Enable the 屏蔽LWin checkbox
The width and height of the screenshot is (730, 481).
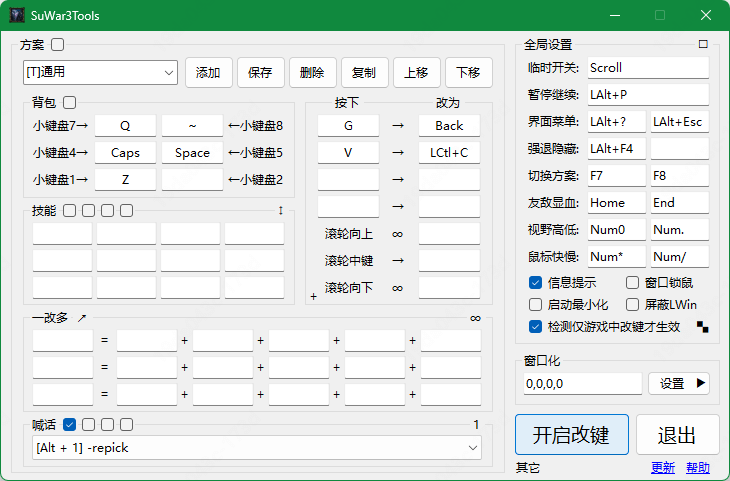click(633, 304)
